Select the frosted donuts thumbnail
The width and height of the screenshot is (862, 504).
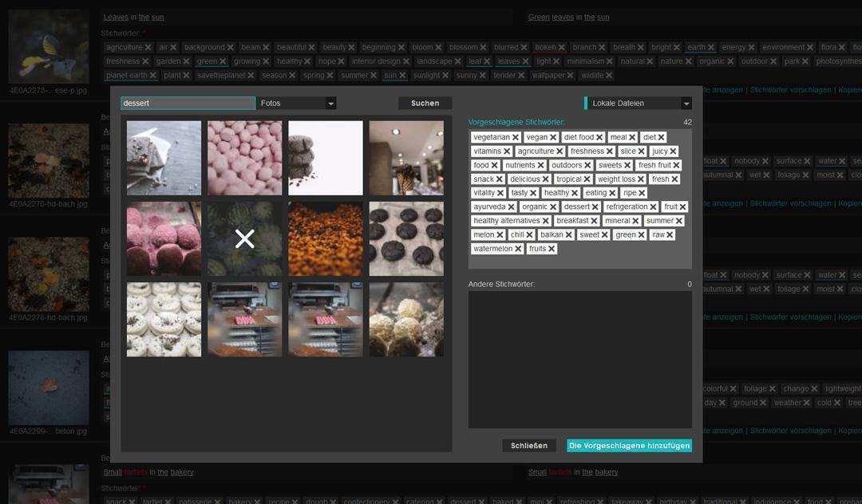pyautogui.click(x=164, y=320)
